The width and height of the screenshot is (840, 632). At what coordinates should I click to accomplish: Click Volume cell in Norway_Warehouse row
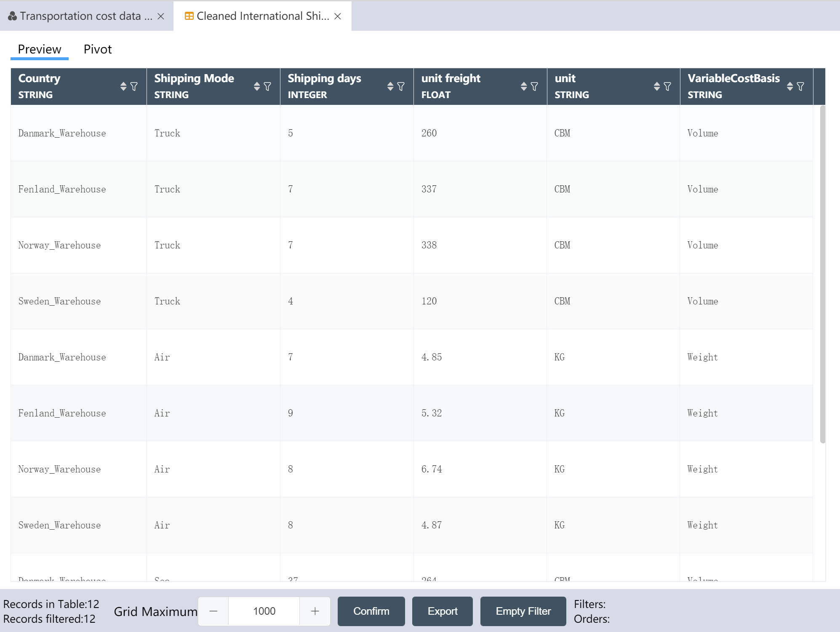(747, 245)
